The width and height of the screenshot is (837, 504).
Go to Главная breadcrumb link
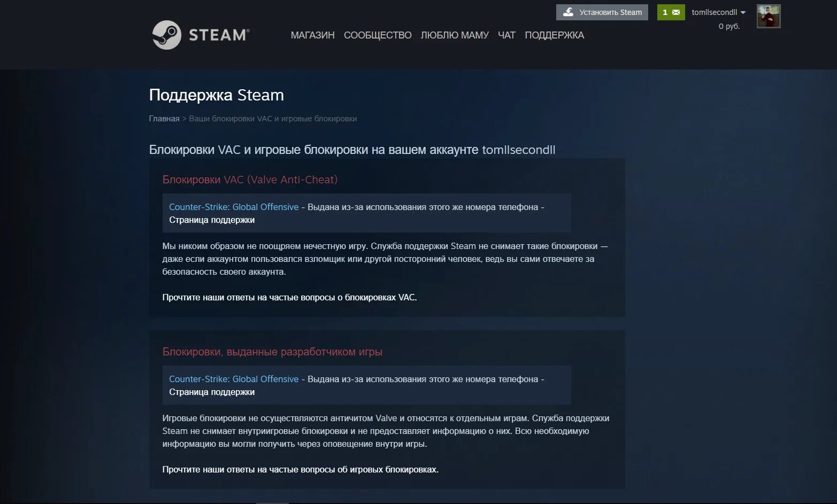(164, 119)
